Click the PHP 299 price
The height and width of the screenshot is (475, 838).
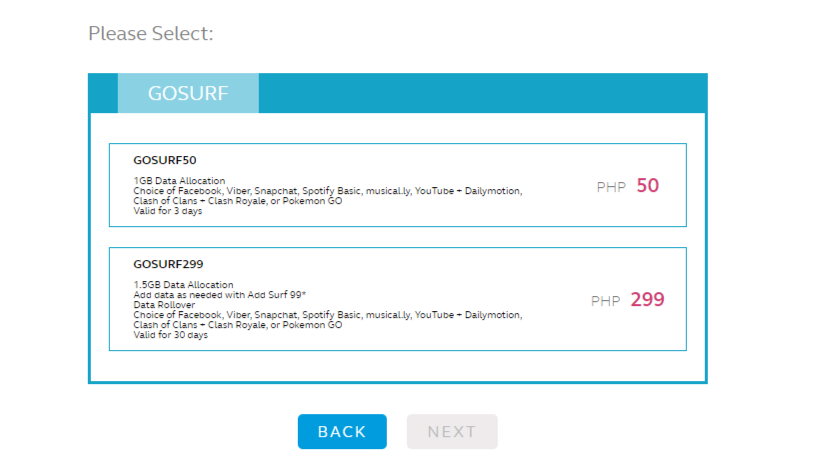[627, 300]
